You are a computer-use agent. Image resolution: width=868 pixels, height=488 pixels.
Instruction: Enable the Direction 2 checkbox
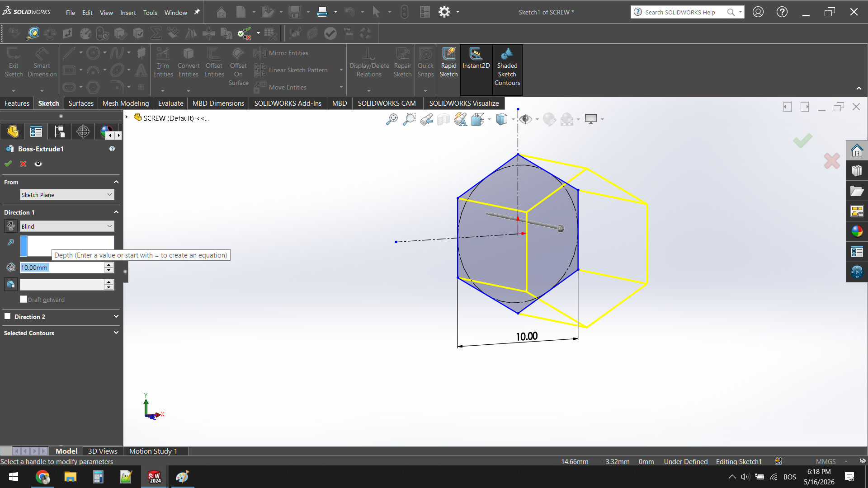pyautogui.click(x=8, y=316)
